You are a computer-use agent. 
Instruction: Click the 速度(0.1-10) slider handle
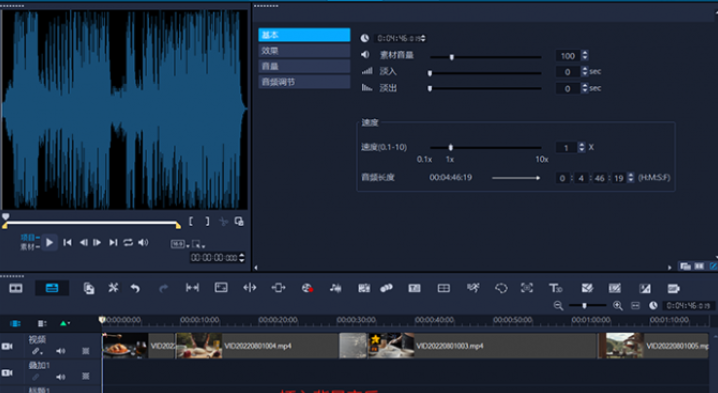coord(451,147)
